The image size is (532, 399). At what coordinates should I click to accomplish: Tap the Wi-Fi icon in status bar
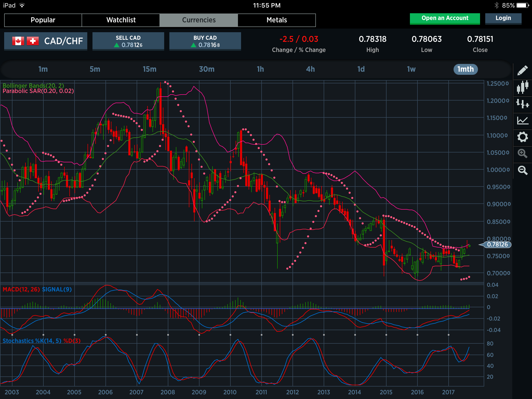pyautogui.click(x=22, y=5)
